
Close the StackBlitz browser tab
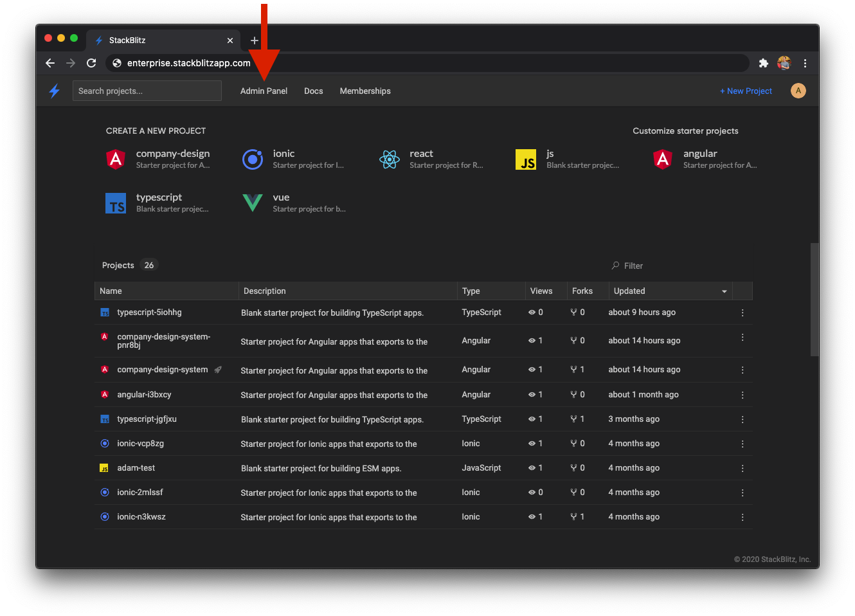point(230,41)
